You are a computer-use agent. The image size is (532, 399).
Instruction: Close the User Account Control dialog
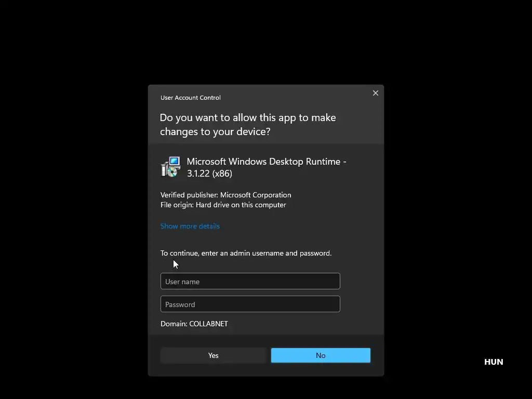coord(375,93)
